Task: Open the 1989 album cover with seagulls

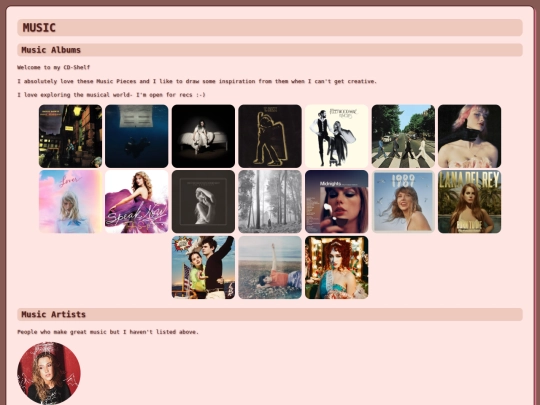Action: coord(403,201)
